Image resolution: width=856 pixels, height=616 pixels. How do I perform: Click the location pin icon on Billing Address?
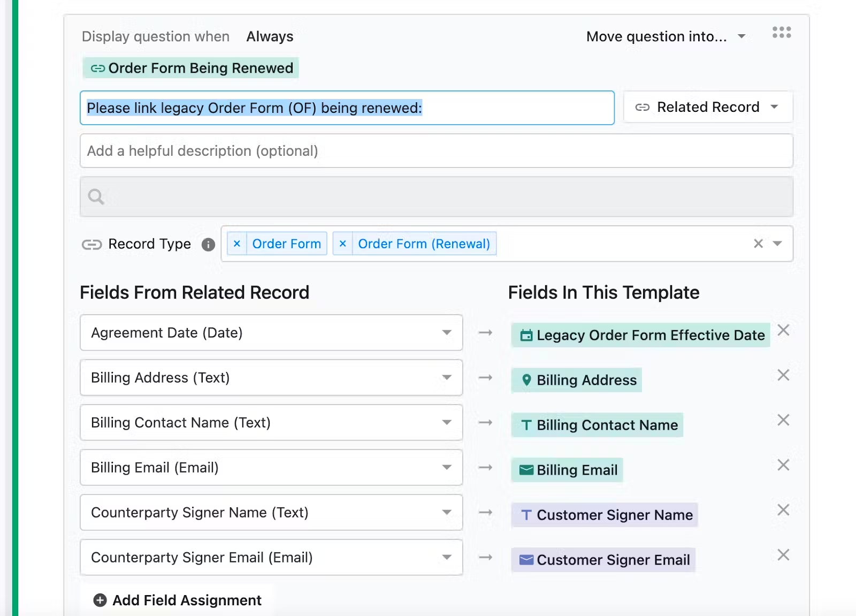(x=526, y=380)
